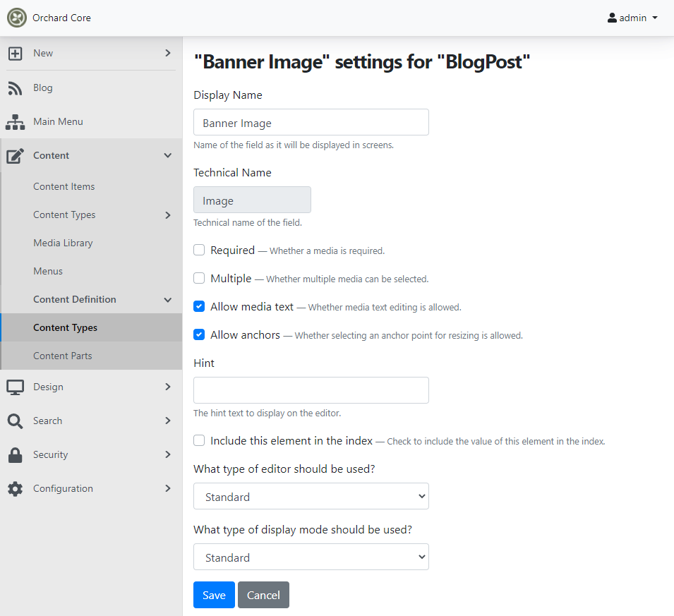Click the Orchard Core brand link
The image size is (674, 616).
point(61,18)
